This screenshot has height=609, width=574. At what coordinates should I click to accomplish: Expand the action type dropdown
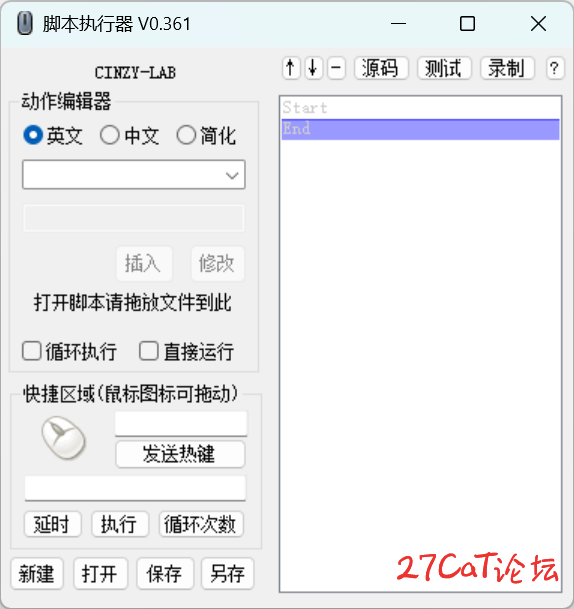click(x=134, y=175)
